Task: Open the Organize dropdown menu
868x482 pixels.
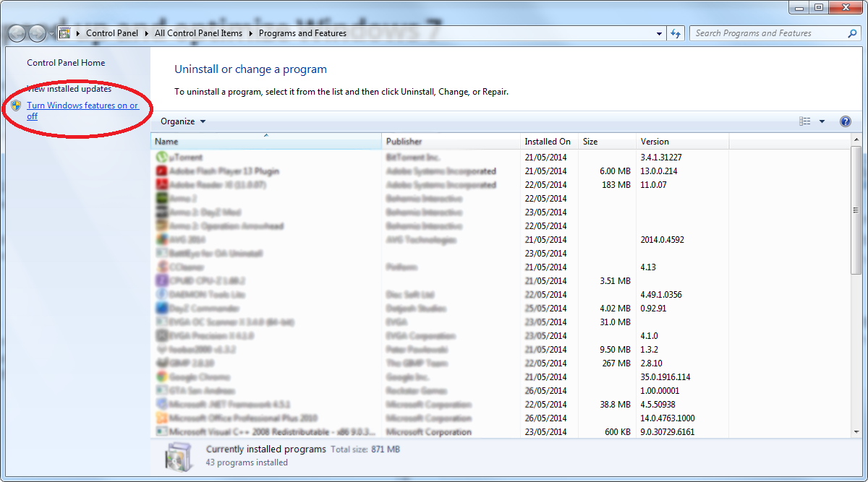Action: [x=183, y=121]
